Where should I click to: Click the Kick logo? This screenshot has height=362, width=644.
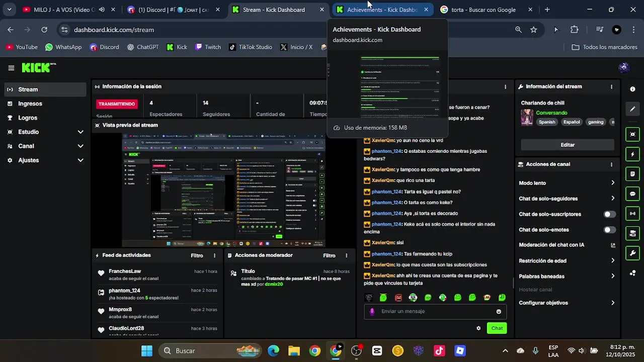pyautogui.click(x=38, y=68)
